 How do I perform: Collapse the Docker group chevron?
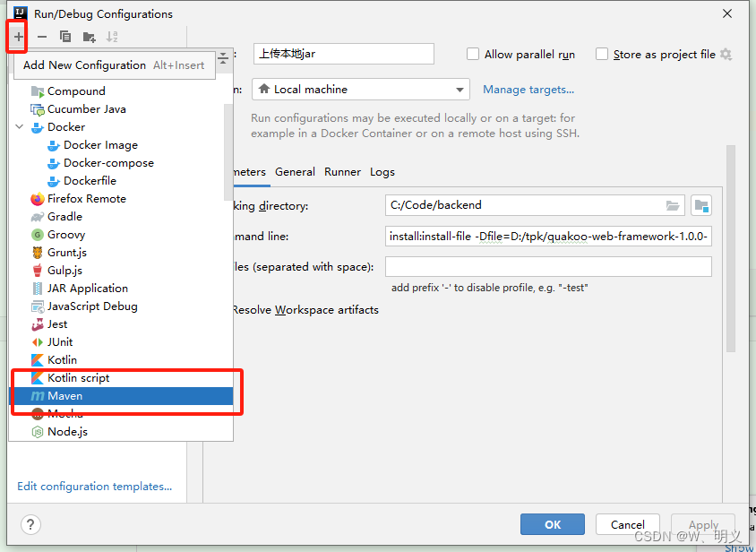click(20, 127)
